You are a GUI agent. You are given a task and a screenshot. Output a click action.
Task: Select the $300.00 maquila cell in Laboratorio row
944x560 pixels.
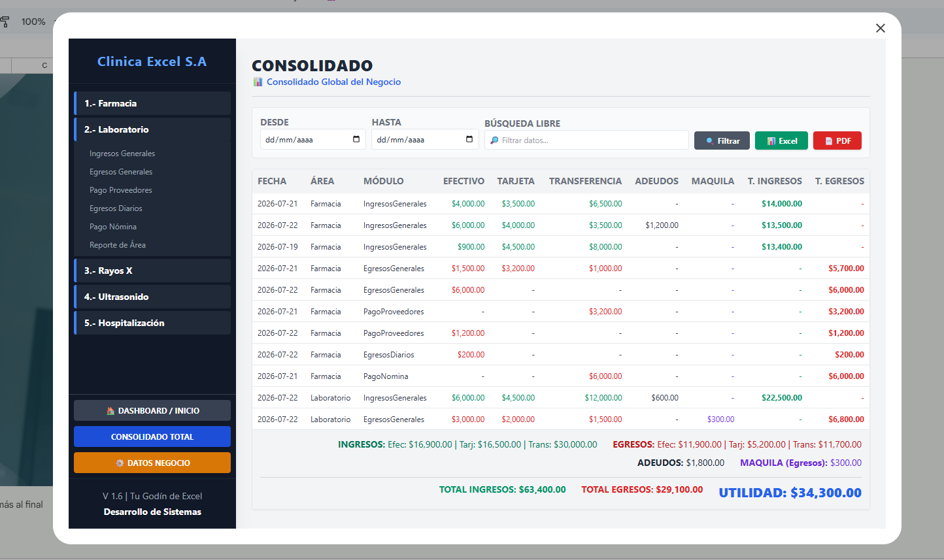click(720, 420)
